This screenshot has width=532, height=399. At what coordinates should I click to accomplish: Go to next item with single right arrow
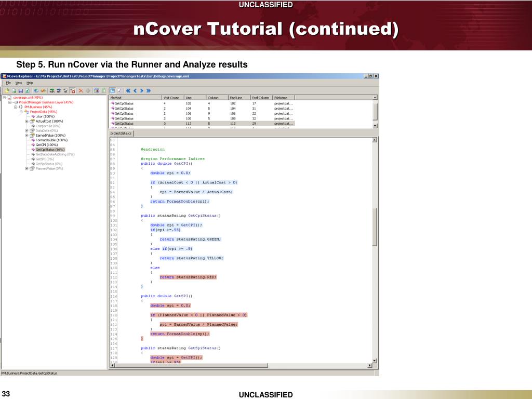tap(142, 90)
